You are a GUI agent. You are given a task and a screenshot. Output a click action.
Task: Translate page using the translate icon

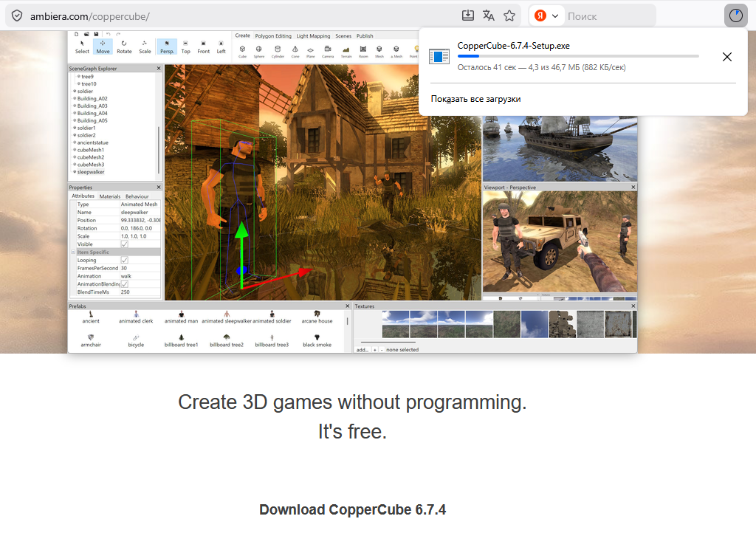click(489, 16)
